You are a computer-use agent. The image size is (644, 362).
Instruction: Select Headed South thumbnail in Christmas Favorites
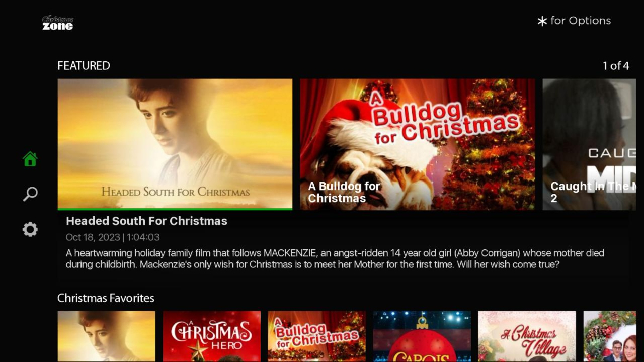pyautogui.click(x=107, y=336)
